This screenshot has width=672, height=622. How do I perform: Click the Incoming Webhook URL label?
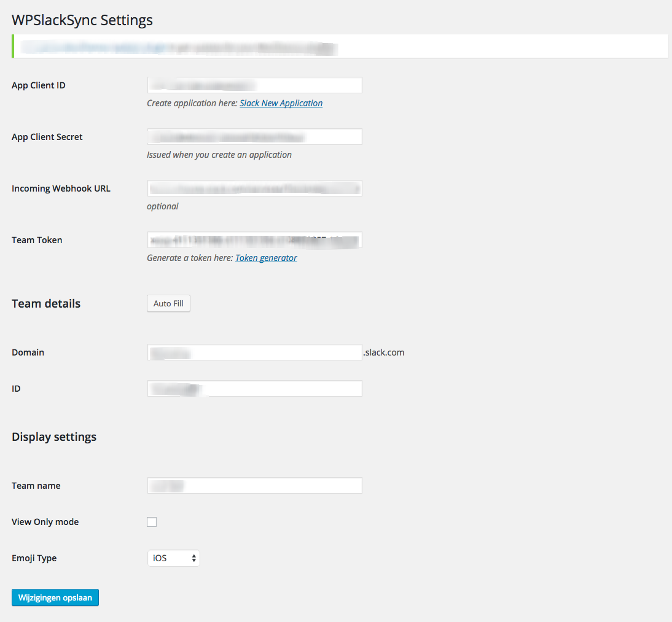[61, 189]
